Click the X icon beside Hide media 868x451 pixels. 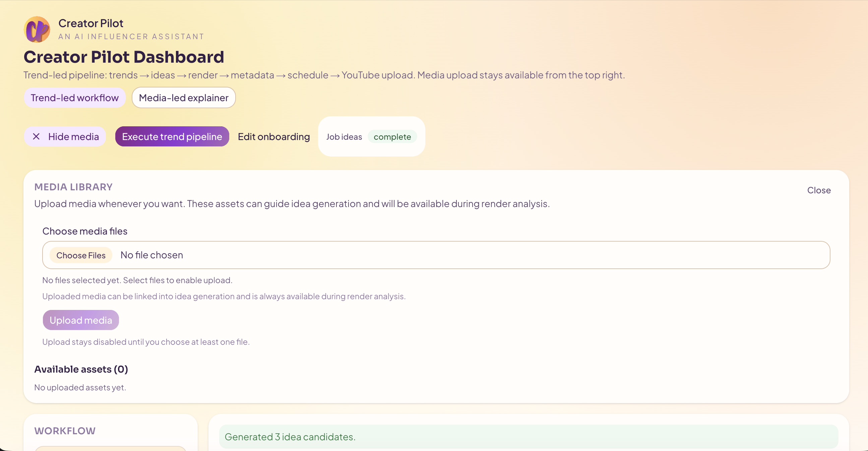(x=36, y=136)
